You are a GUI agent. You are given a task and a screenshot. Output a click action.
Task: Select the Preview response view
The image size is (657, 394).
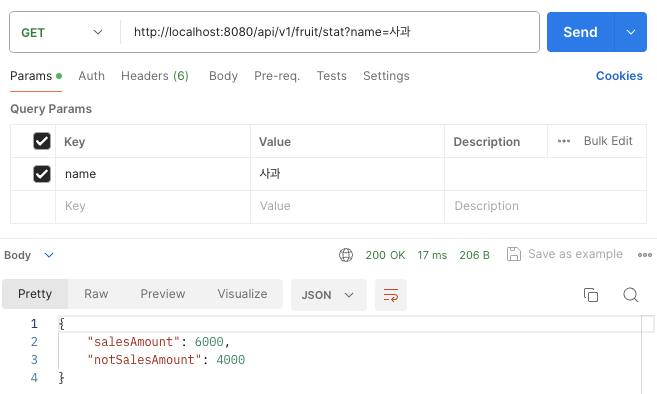(x=163, y=294)
